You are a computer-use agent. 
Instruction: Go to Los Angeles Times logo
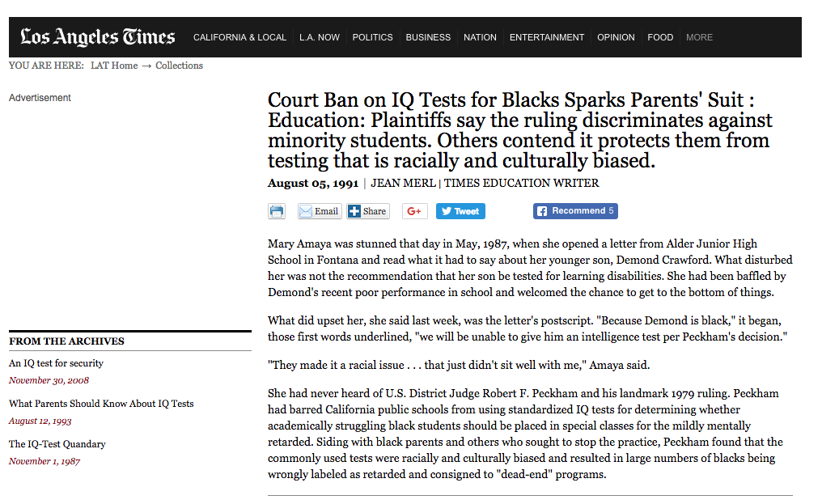tap(98, 37)
